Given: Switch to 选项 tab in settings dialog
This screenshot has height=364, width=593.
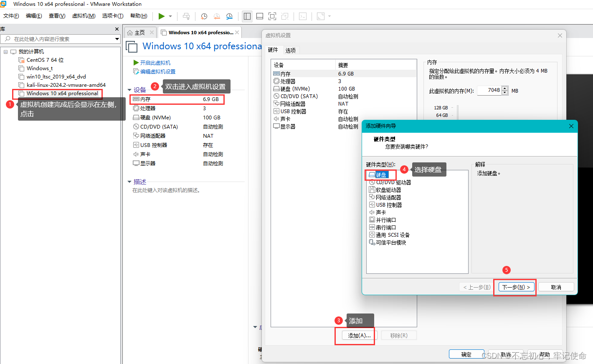Looking at the screenshot, I should click(x=291, y=50).
